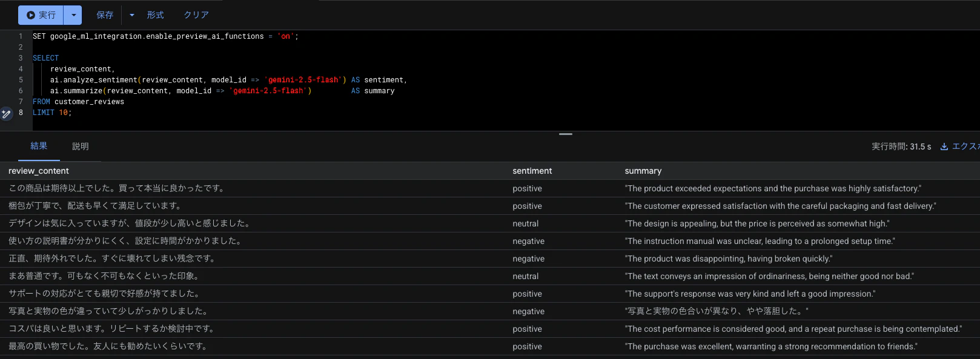Expand the dropdown arrow next to 保存
This screenshot has height=359, width=980.
[x=132, y=15]
